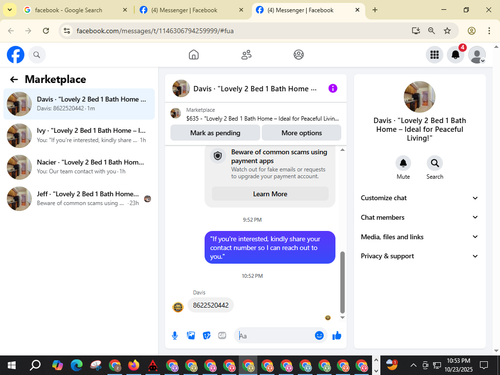This screenshot has width=500, height=375.
Task: Send a thumbs-up like
Action: tap(337, 336)
